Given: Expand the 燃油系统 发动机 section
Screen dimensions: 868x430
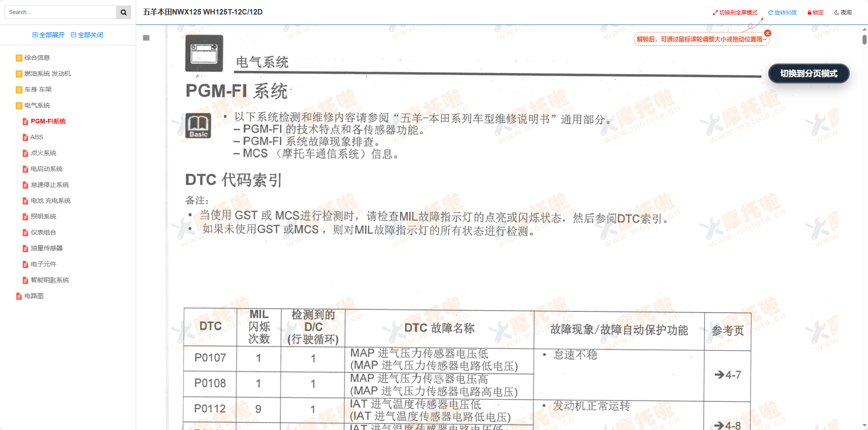Looking at the screenshot, I should 48,73.
